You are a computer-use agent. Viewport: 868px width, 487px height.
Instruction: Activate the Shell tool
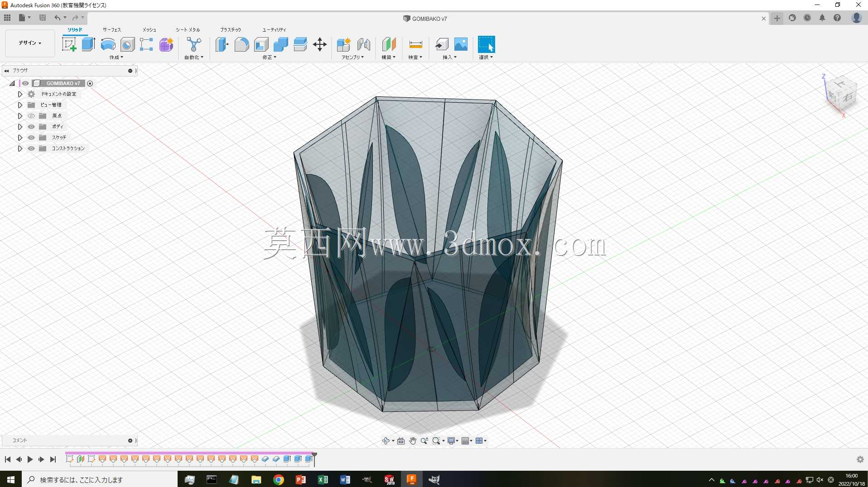click(x=261, y=44)
